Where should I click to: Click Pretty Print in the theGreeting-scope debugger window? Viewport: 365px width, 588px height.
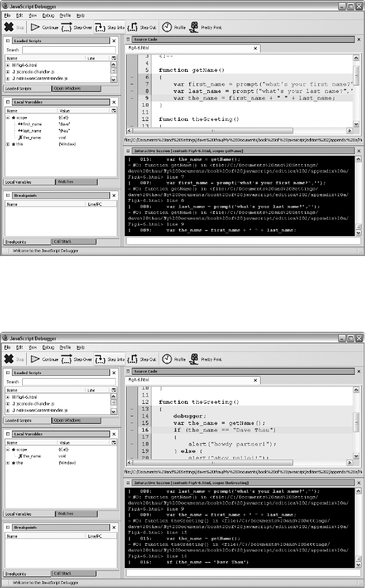pyautogui.click(x=205, y=359)
